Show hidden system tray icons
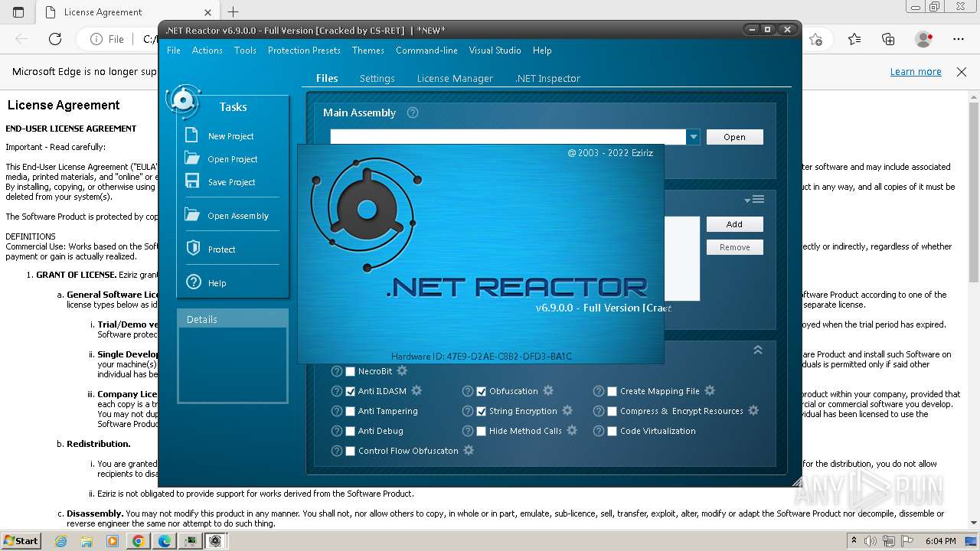 point(854,540)
